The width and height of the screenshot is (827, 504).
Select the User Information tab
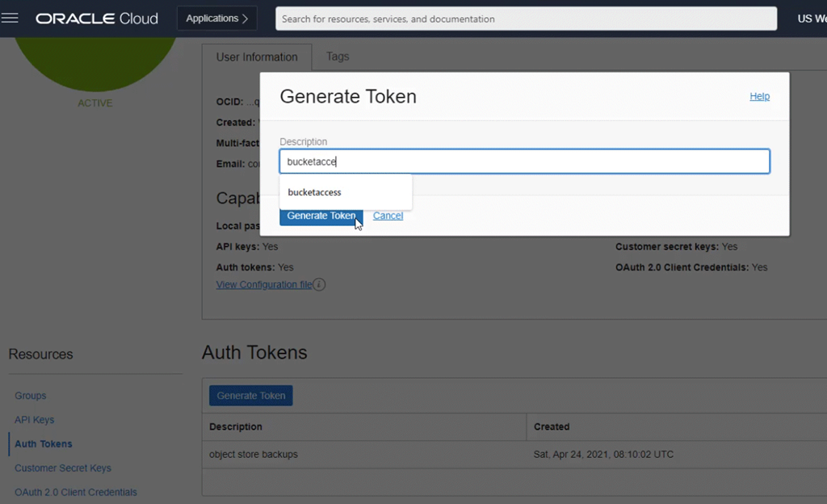[257, 57]
